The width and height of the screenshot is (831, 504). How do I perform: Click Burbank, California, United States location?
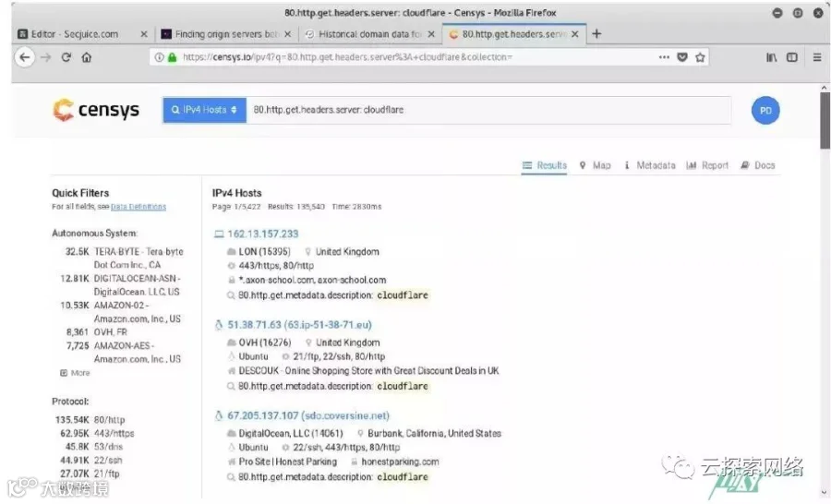click(x=435, y=434)
